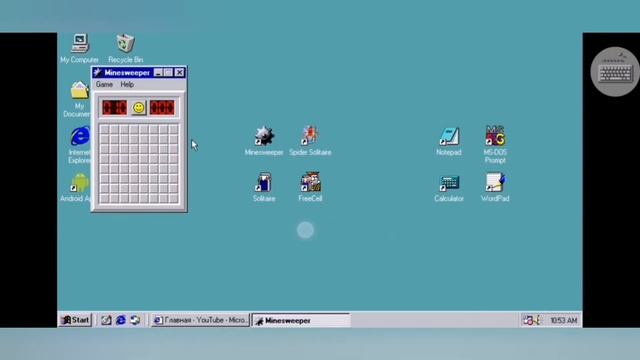Uncover the bottom-right Minesweeper cell
The image size is (640, 360).
[174, 199]
